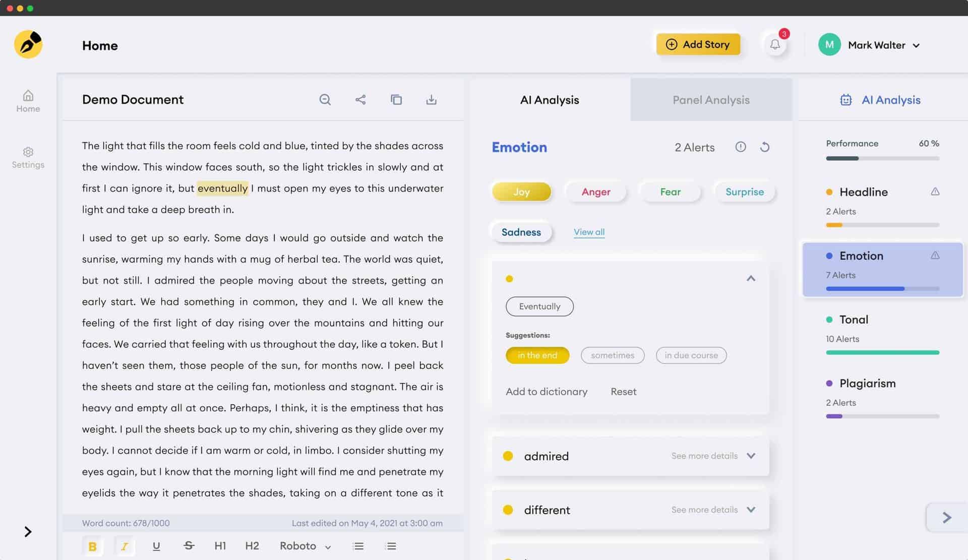Viewport: 968px width, 560px height.
Task: Click the Add Story button
Action: click(x=698, y=44)
